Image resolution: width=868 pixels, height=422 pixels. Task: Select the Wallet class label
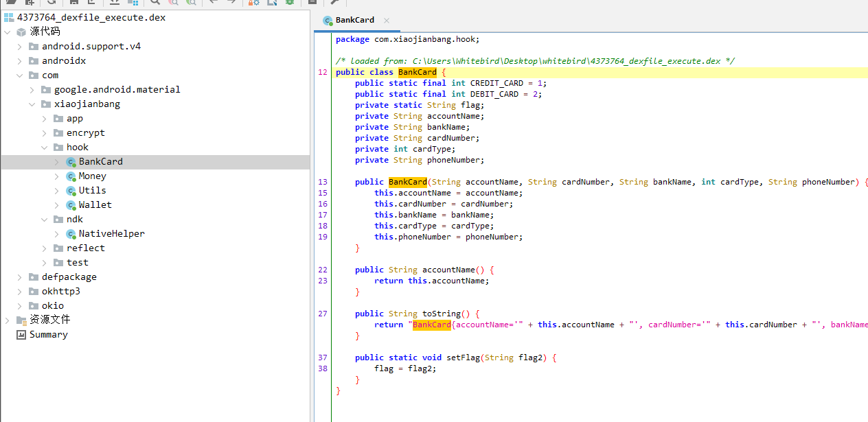95,205
